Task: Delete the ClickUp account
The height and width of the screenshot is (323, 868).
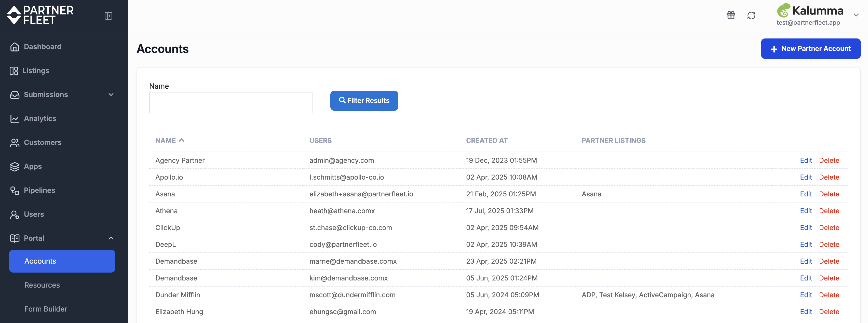Action: tap(829, 228)
